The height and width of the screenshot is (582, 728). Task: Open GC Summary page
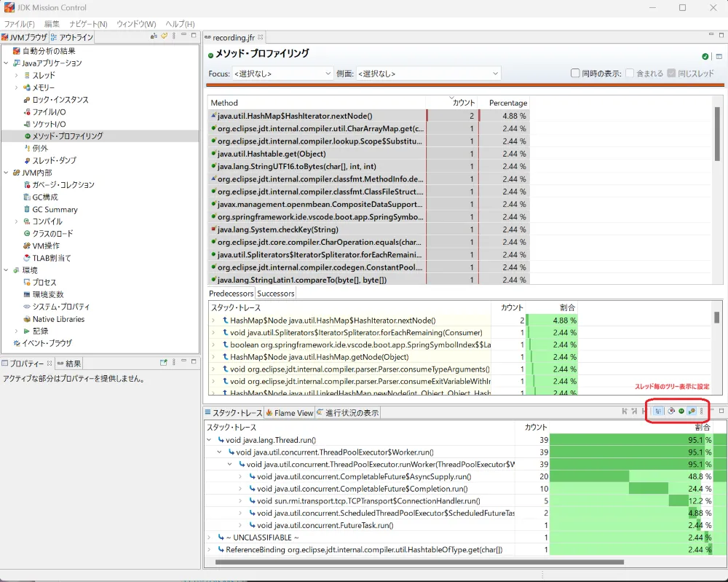[x=55, y=210]
